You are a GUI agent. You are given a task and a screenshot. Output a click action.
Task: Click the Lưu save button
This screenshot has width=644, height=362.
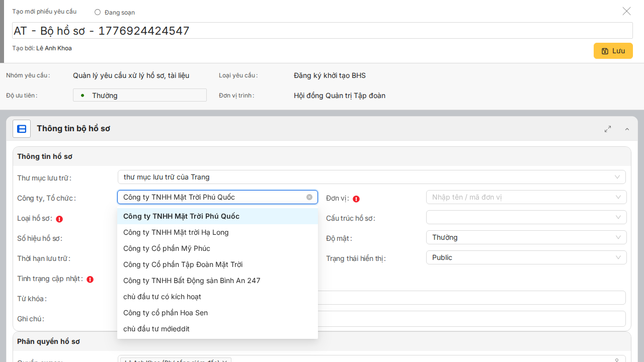coord(613,51)
